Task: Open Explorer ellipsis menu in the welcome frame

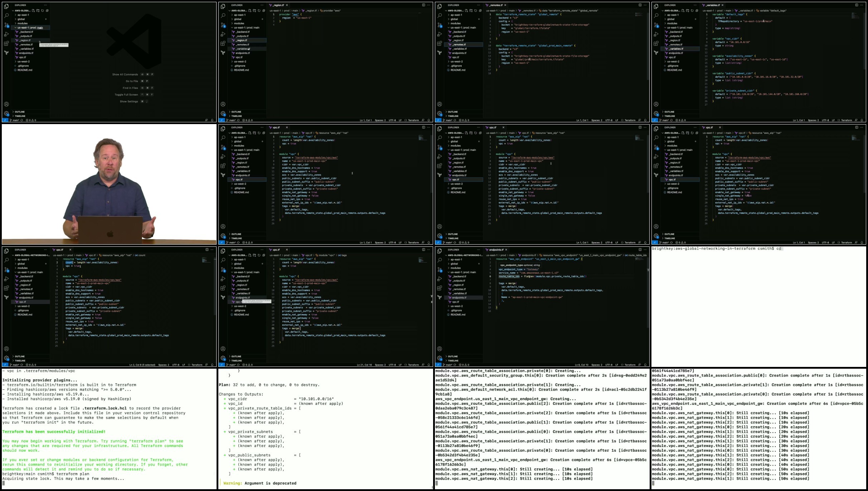Action: [x=45, y=5]
